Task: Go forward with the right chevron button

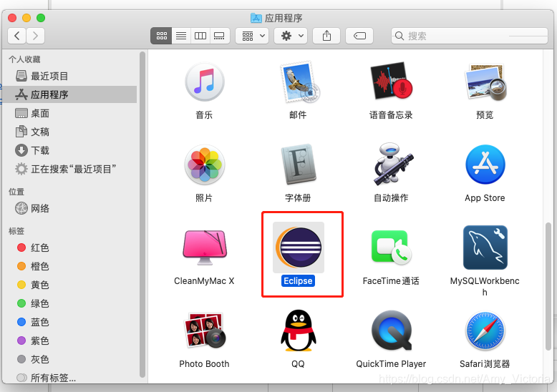Action: [35, 36]
